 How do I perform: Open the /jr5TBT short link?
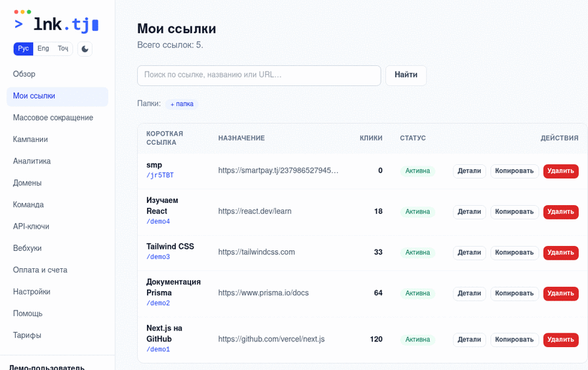[x=160, y=175]
